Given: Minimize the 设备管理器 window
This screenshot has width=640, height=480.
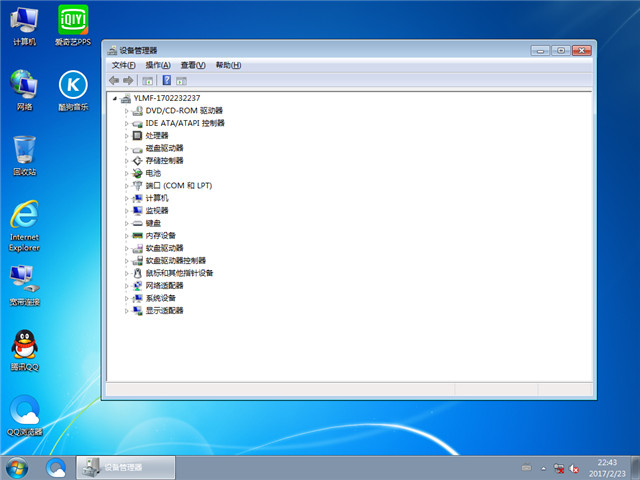Looking at the screenshot, I should (540, 51).
